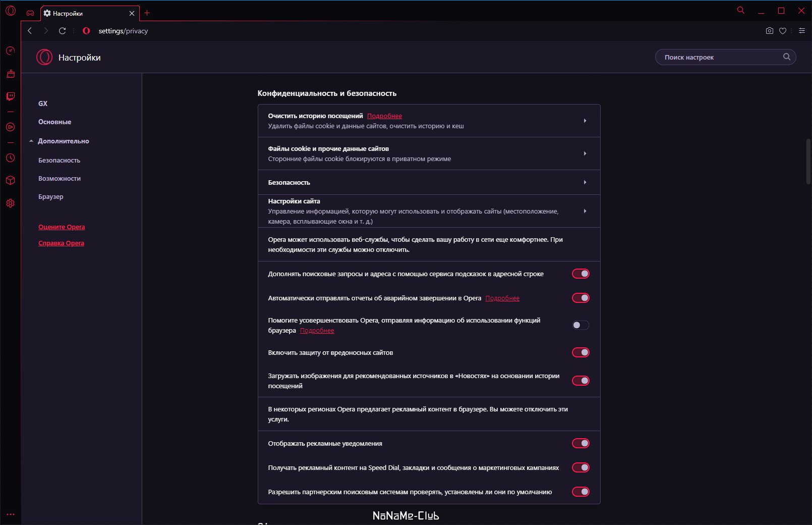The height and width of the screenshot is (525, 812).
Task: Select Браузер in settings sidebar
Action: pyautogui.click(x=51, y=196)
